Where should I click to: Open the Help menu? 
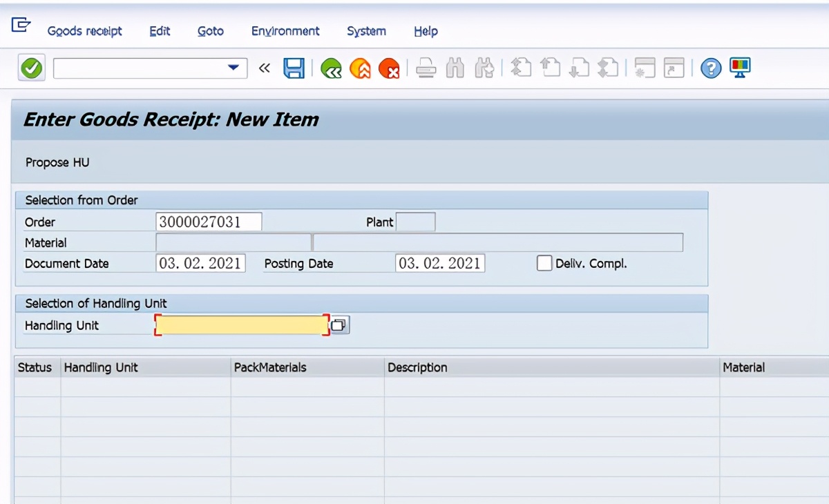(426, 31)
